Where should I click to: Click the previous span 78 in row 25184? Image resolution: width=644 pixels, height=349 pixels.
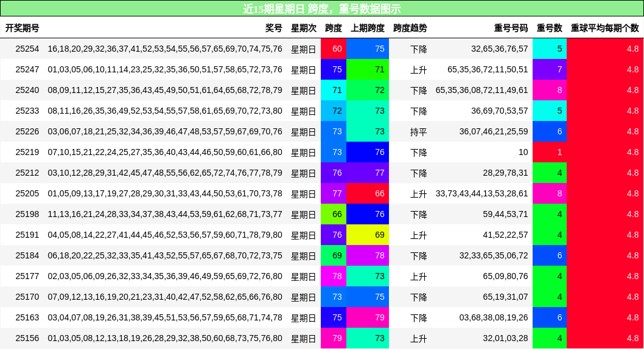pyautogui.click(x=368, y=255)
